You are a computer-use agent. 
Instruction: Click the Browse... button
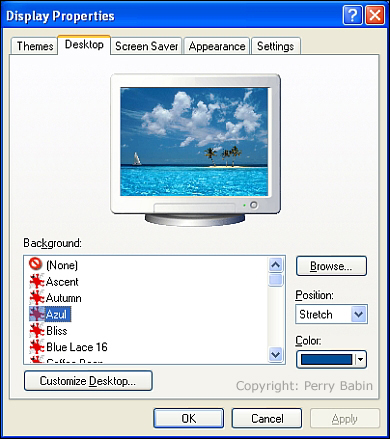[331, 266]
